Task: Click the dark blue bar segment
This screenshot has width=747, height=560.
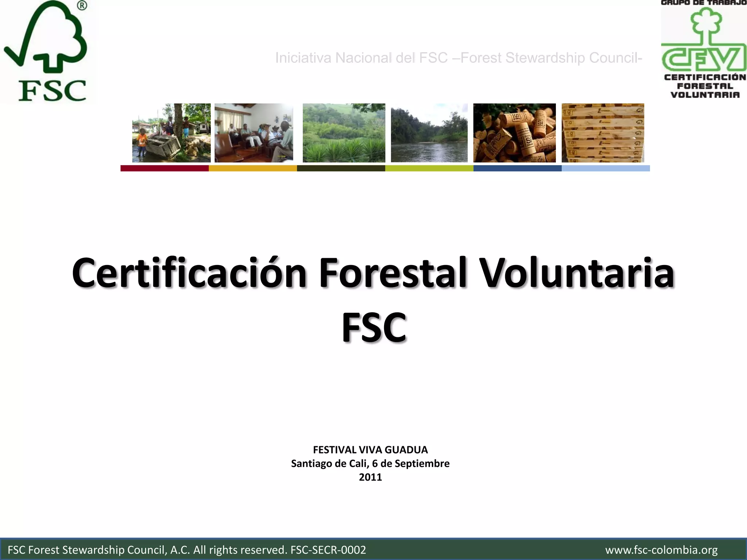Action: pos(517,168)
